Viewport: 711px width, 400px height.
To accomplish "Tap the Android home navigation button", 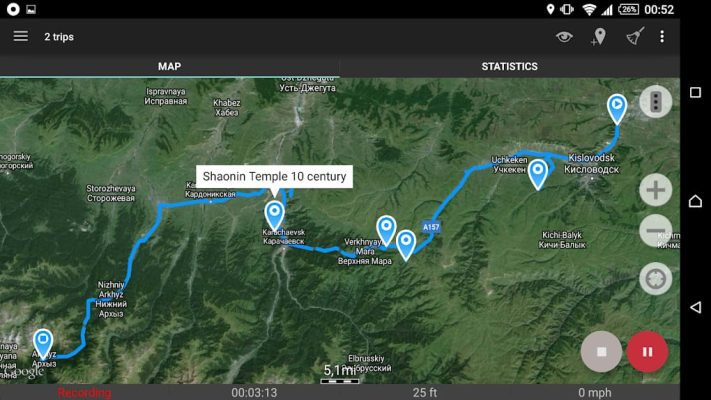I will click(x=695, y=200).
